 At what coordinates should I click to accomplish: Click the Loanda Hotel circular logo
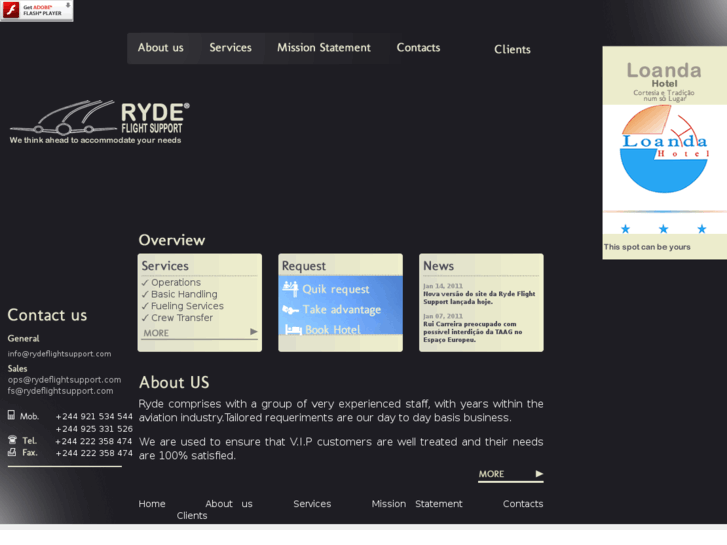click(664, 149)
